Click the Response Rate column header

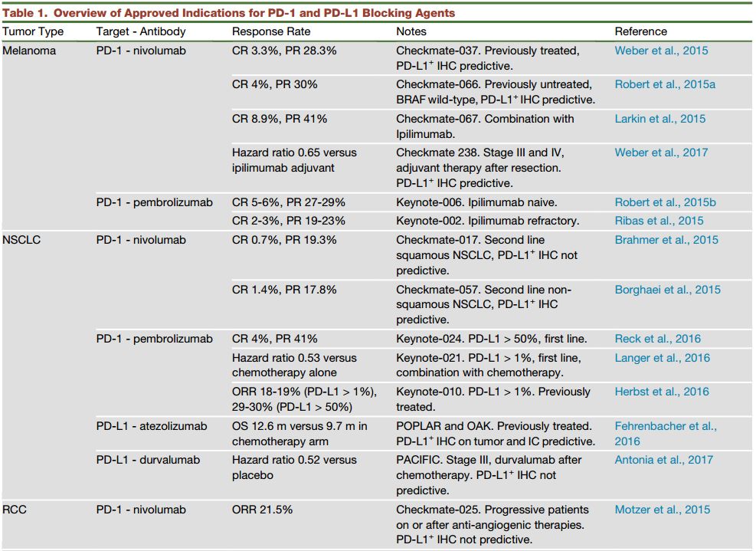[x=271, y=32]
